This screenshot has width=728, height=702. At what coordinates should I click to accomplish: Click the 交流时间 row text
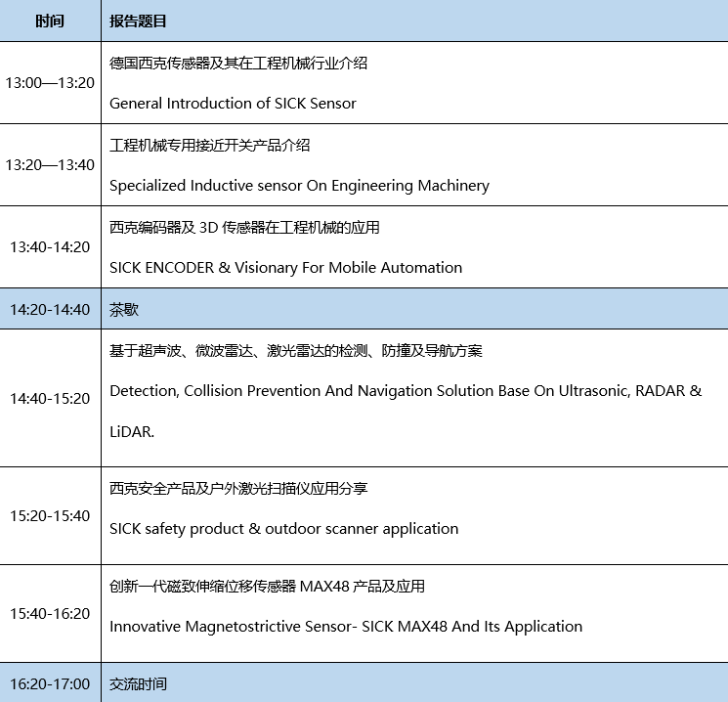[x=138, y=683]
